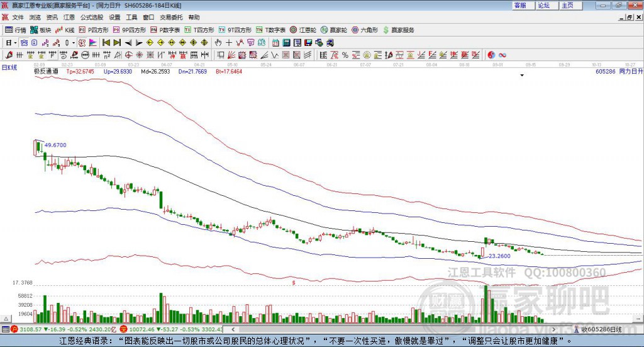
Task: Click the 收605286日线 status text
Action: 602,329
